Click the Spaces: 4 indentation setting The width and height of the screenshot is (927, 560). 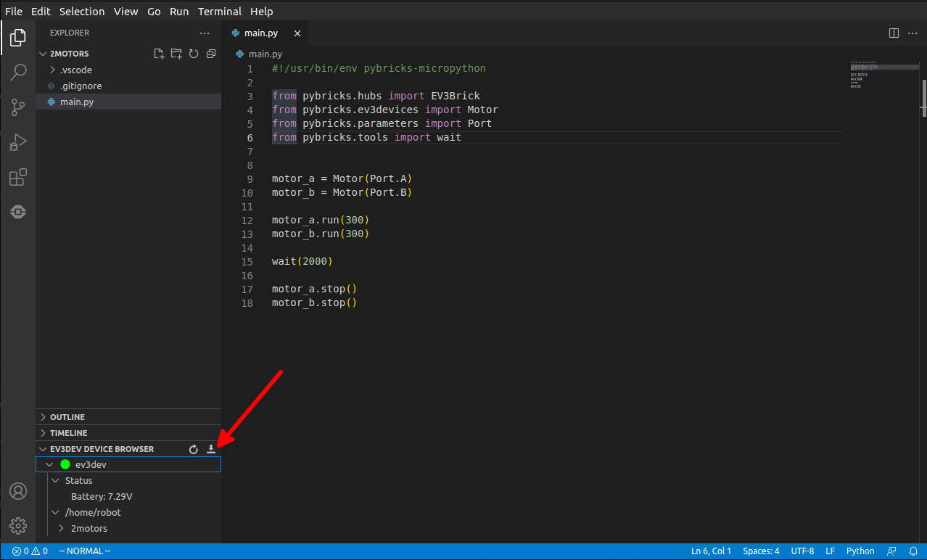coord(761,551)
